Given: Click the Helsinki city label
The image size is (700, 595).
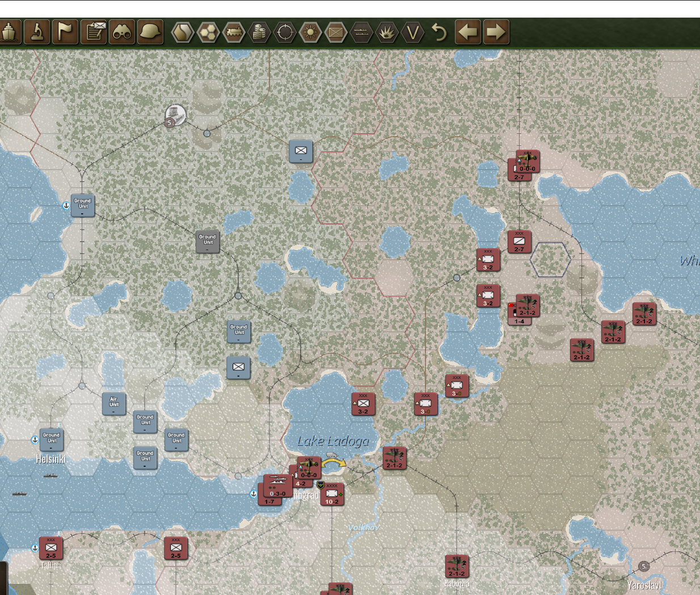Looking at the screenshot, I should point(51,459).
